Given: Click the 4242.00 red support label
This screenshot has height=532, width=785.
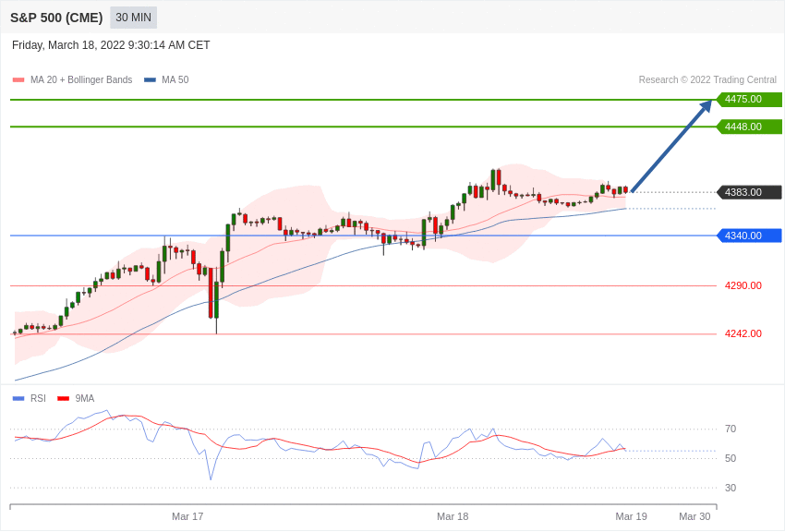Looking at the screenshot, I should pyautogui.click(x=743, y=333).
